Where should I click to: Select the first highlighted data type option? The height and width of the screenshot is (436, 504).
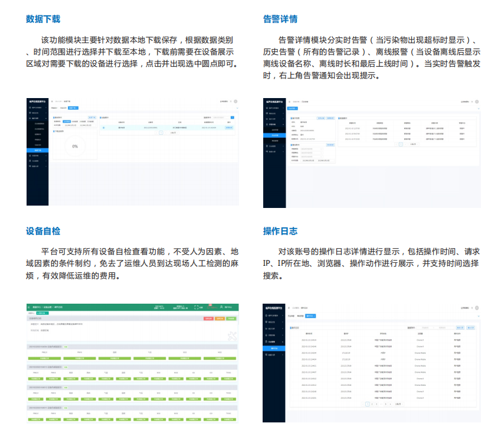(67, 121)
